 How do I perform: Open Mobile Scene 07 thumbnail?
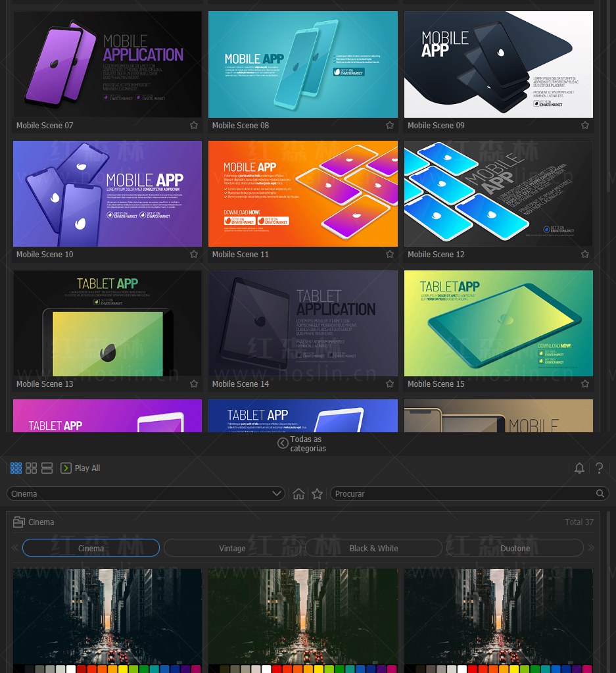[x=107, y=64]
